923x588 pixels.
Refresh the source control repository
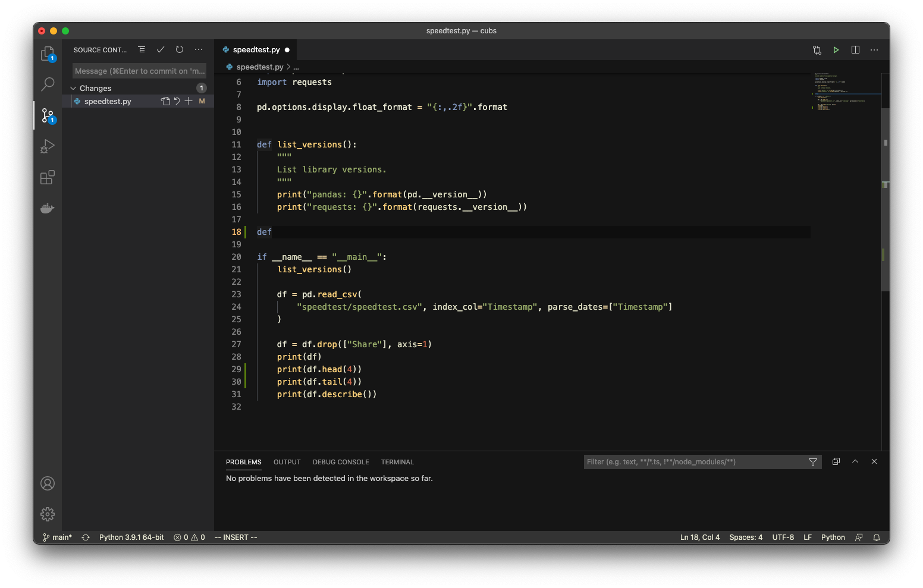tap(179, 49)
